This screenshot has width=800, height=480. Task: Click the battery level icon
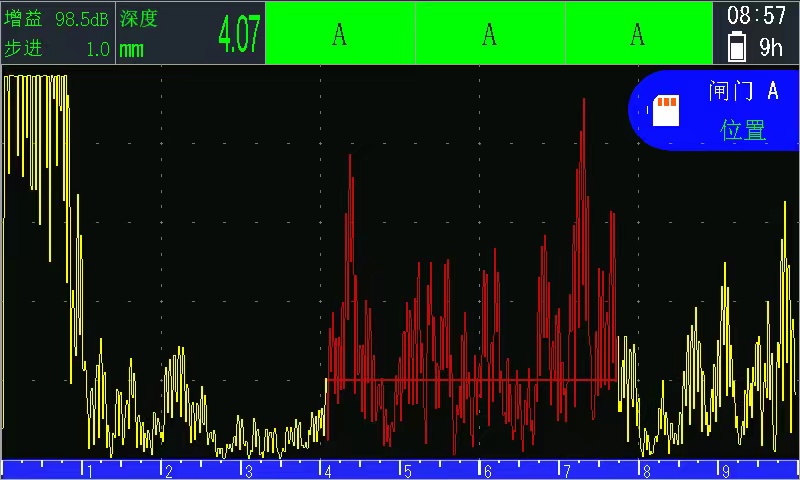tap(737, 47)
